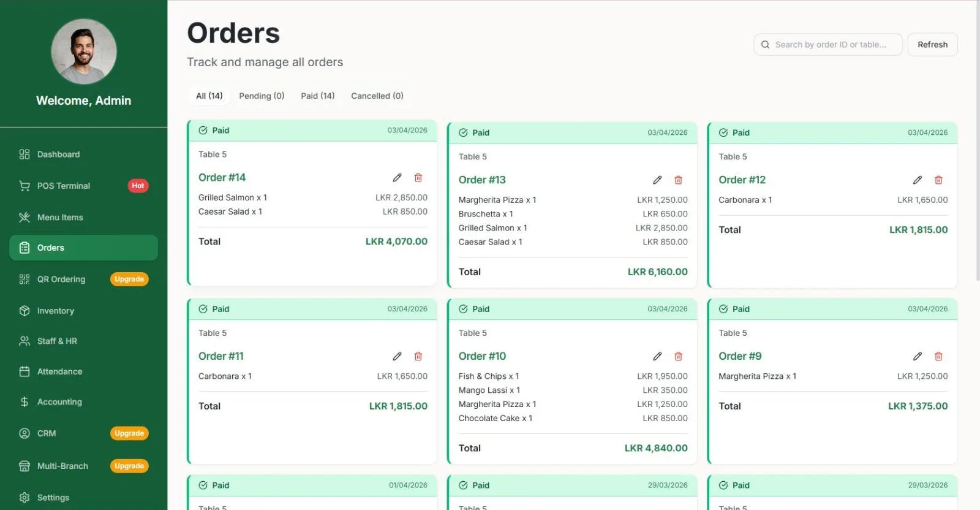
Task: Delete Order #10 using trash icon
Action: (679, 357)
